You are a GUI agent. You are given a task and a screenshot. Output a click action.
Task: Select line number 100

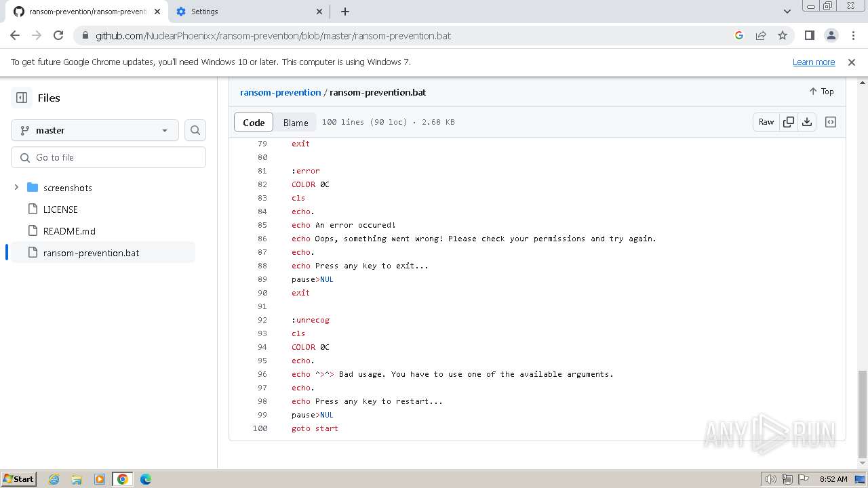pos(260,428)
